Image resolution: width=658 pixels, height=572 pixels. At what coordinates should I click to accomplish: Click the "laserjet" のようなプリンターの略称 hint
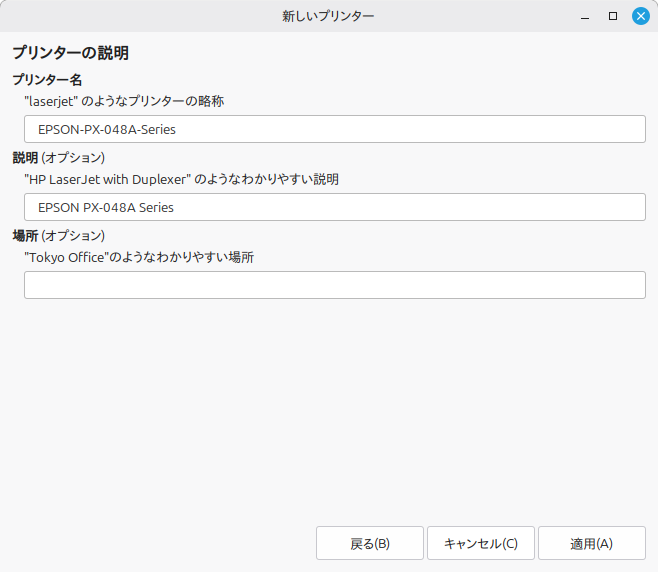(124, 101)
